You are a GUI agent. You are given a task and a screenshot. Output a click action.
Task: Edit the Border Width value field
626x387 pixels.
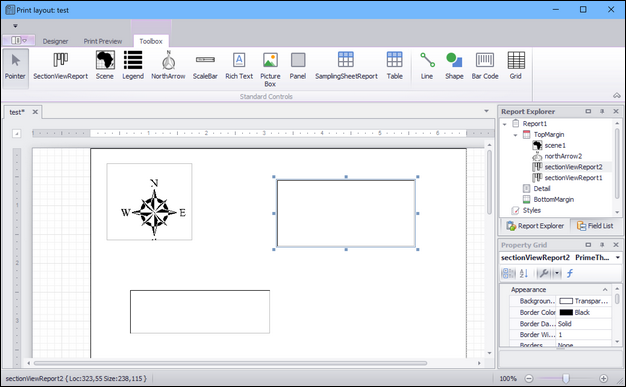tap(584, 335)
